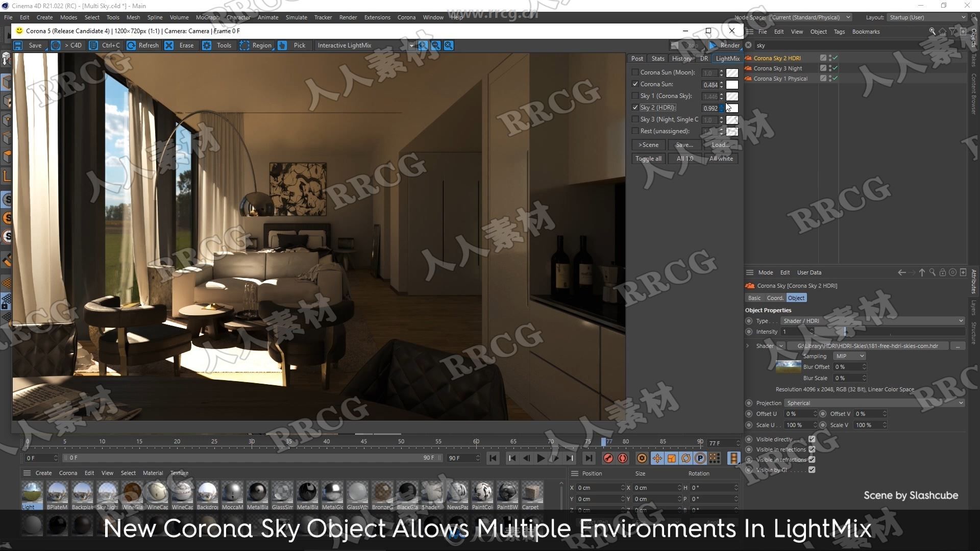Toggle the Position keying icon
The height and width of the screenshot is (551, 980).
point(657,458)
